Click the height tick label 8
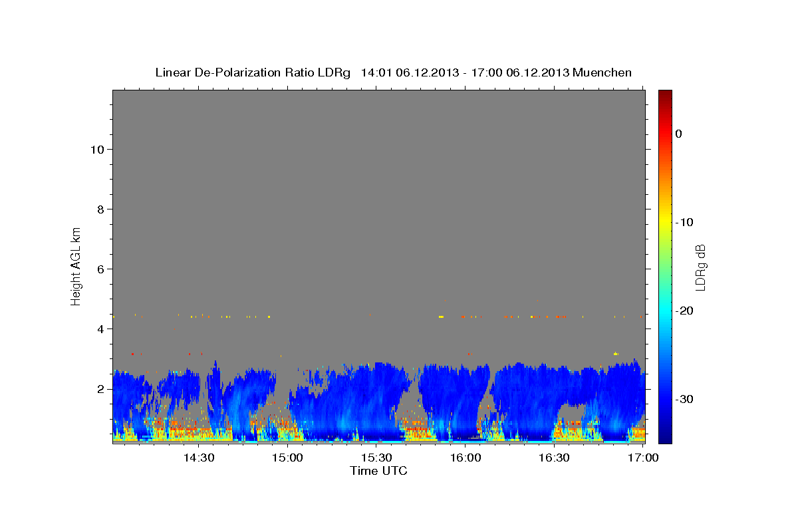The height and width of the screenshot is (532, 798). [x=100, y=209]
